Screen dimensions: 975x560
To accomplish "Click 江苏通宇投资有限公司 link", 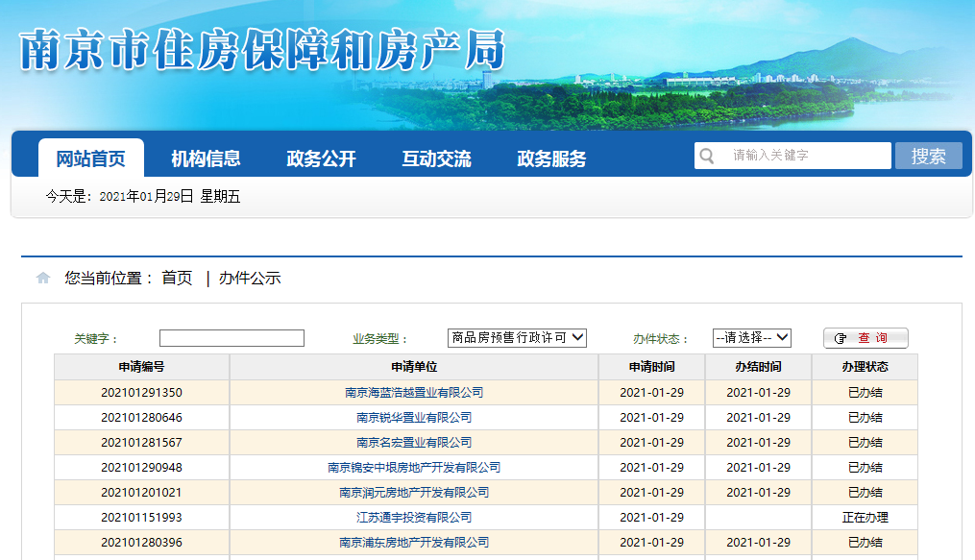I will pyautogui.click(x=414, y=518).
